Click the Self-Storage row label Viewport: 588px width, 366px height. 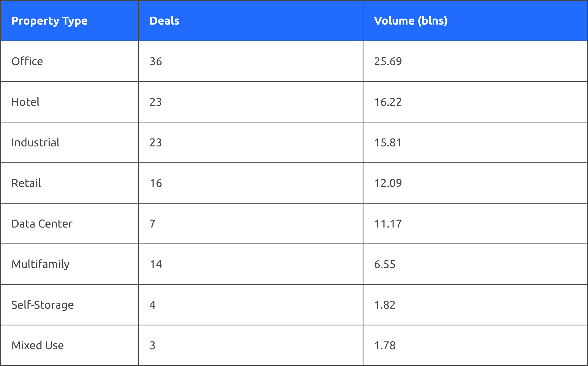coord(42,305)
